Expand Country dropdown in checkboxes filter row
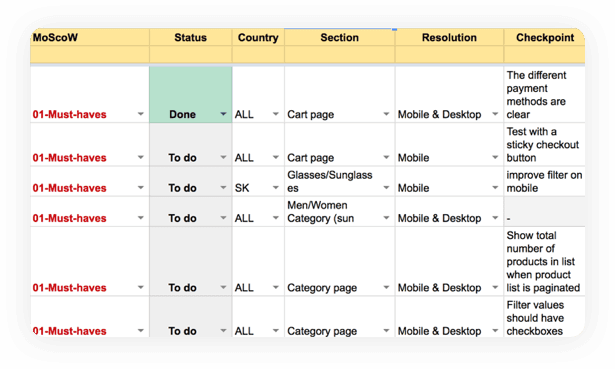615x369 pixels. pos(276,331)
